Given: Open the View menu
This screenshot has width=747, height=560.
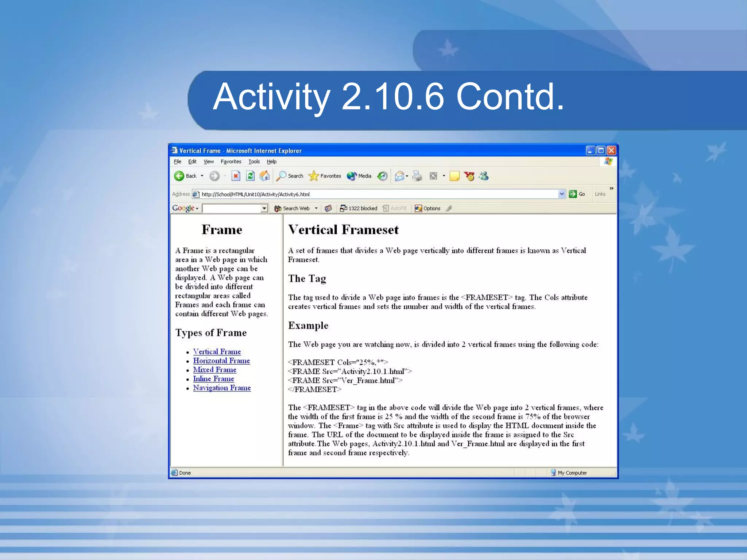Looking at the screenshot, I should pyautogui.click(x=209, y=162).
